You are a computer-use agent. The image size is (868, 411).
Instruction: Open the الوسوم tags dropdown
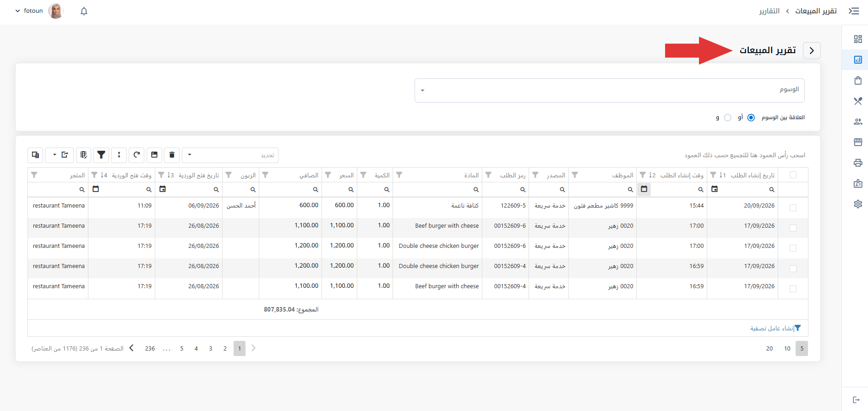click(x=610, y=90)
